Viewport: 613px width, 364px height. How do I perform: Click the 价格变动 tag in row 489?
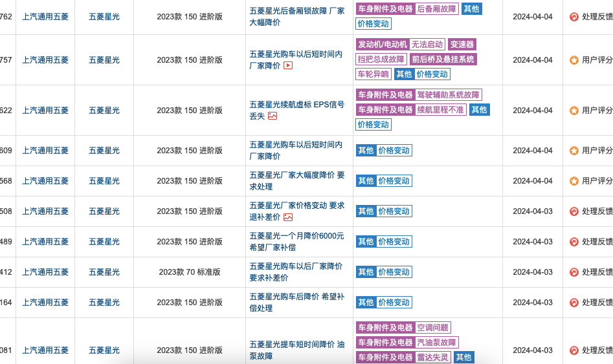tap(394, 242)
